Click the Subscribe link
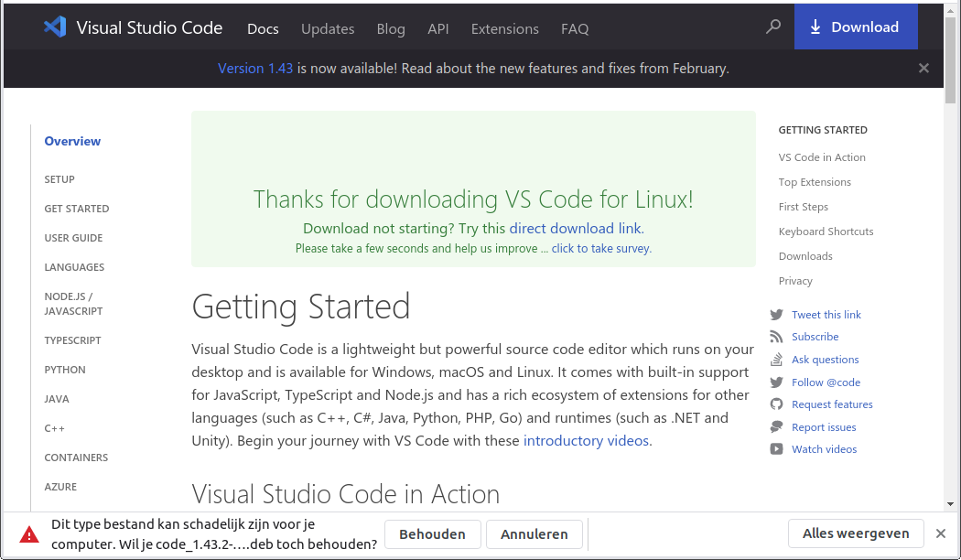Viewport: 961px width, 560px height. coord(815,337)
